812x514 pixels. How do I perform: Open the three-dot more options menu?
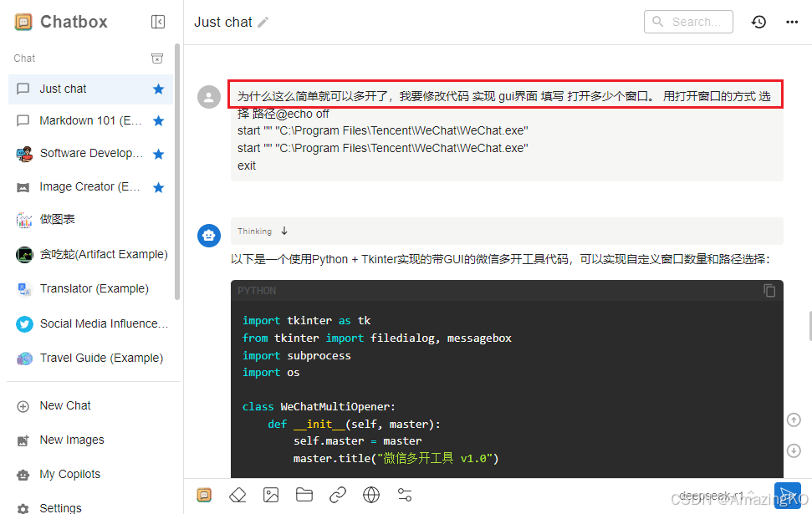tap(792, 22)
